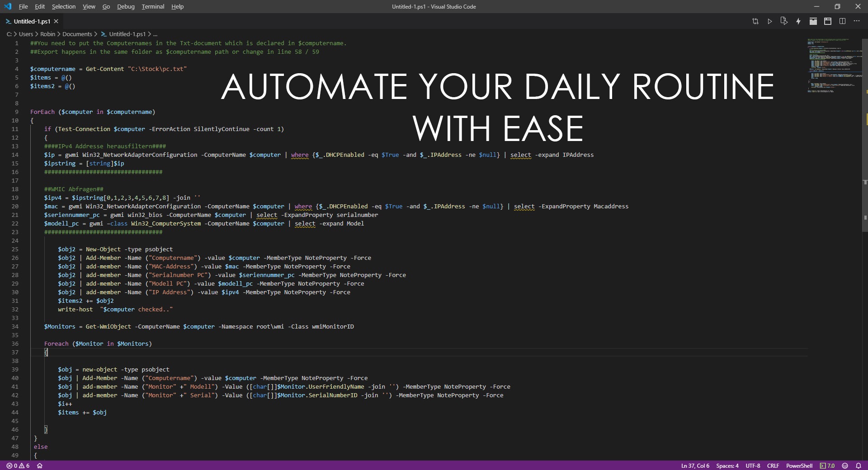868x470 pixels.
Task: Click the Ln 37, Col 6 indicator
Action: [x=695, y=465]
